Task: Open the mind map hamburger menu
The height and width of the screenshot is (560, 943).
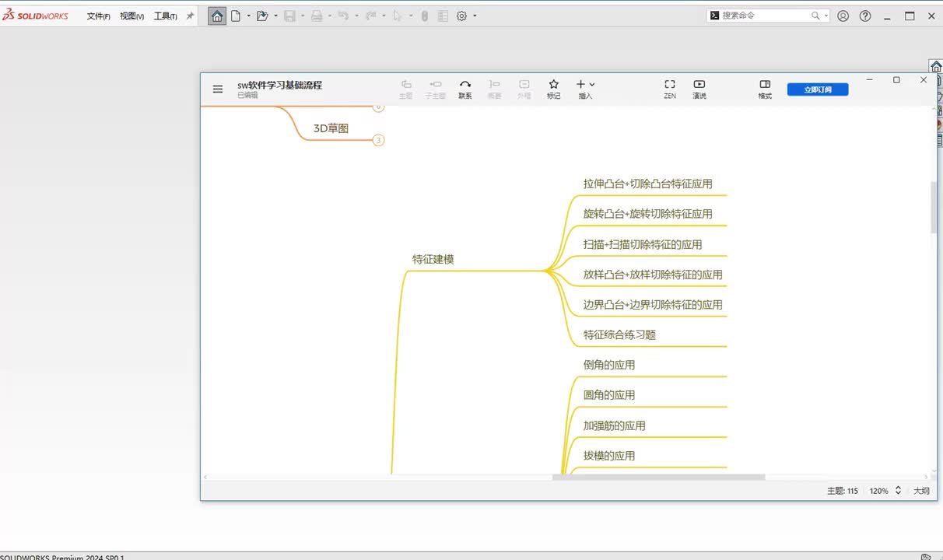Action: pos(218,89)
